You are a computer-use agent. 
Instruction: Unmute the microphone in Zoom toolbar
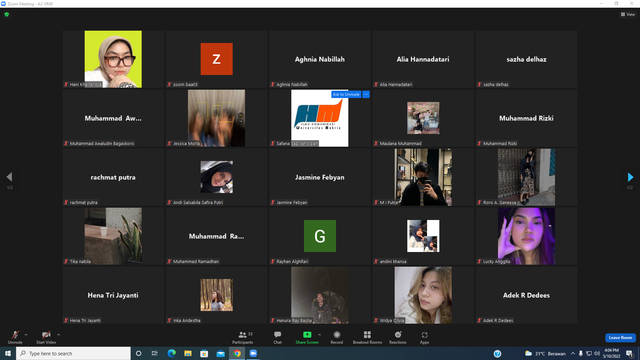[x=15, y=337]
